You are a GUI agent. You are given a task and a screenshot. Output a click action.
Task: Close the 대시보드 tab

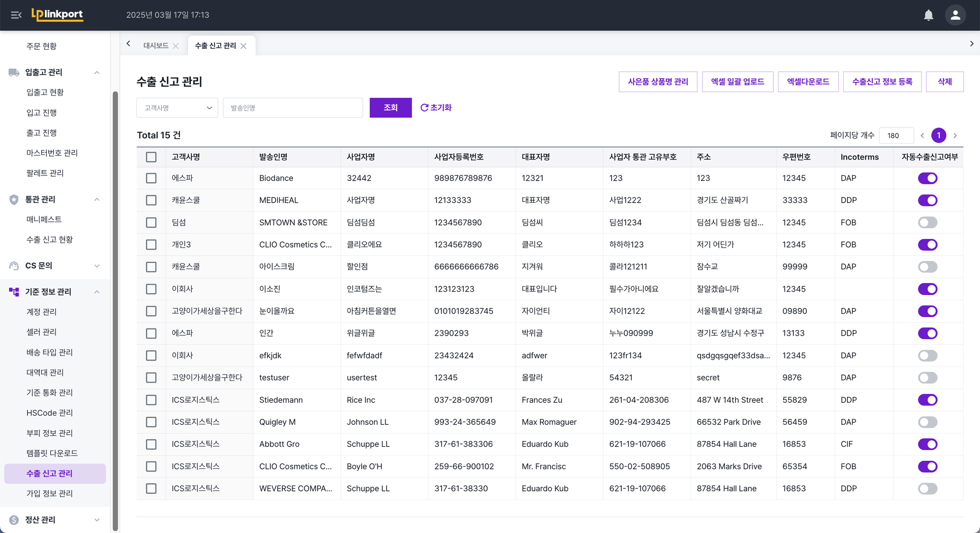[176, 46]
